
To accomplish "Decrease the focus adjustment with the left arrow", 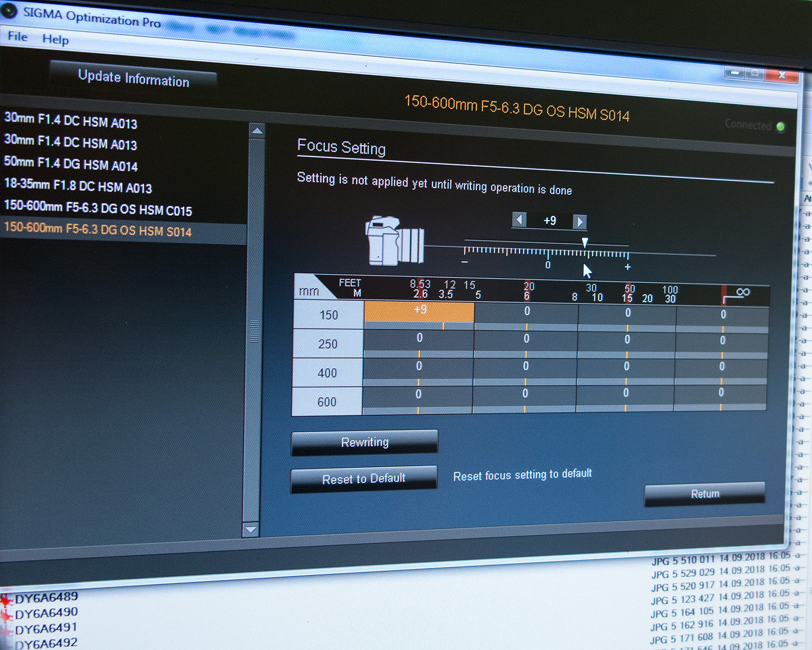I will [519, 219].
